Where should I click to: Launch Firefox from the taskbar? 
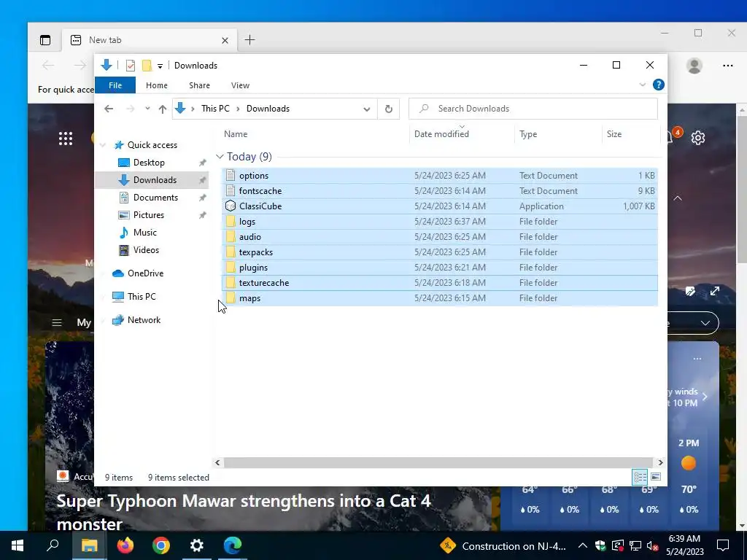125,545
